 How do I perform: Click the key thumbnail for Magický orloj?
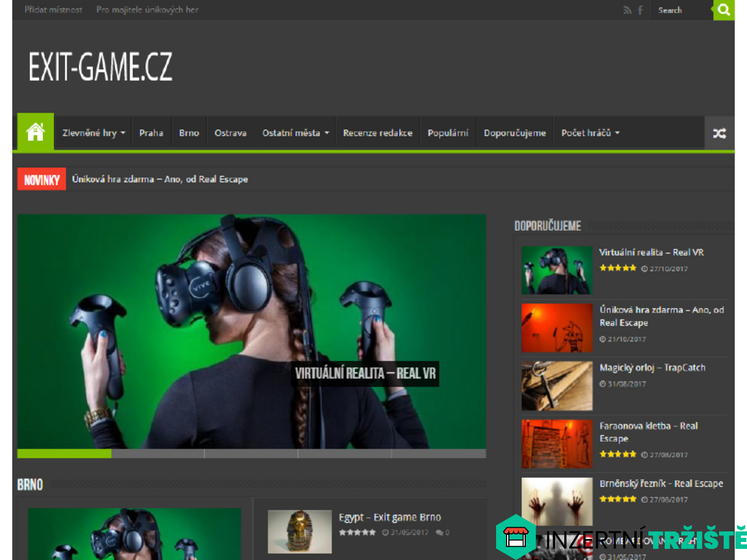point(557,386)
